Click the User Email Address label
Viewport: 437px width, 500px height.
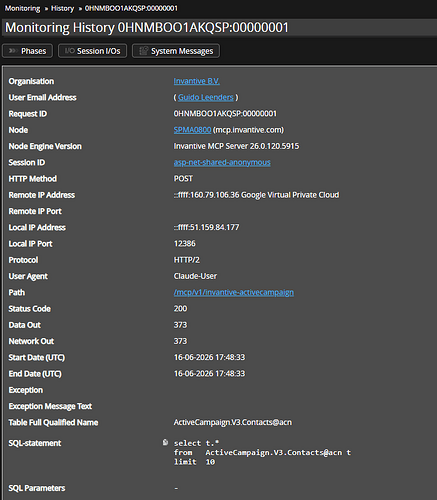[x=43, y=98]
